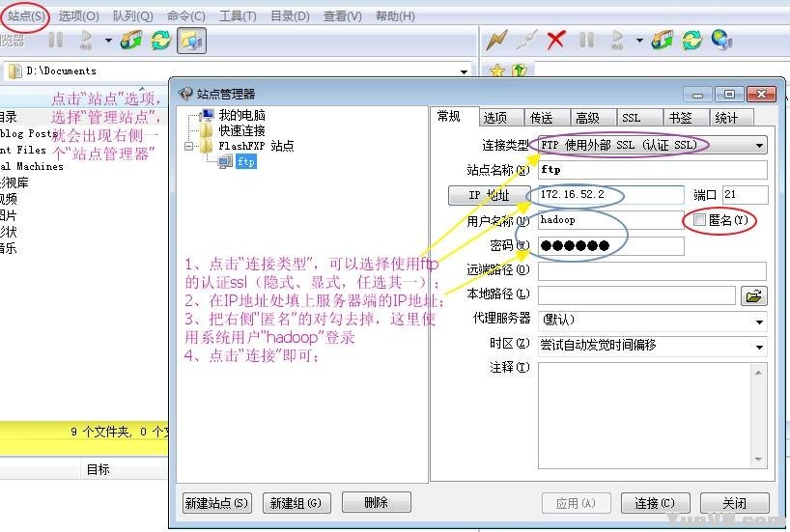The image size is (790, 532).
Task: Click the folder icon beside D:\Documents
Action: [x=15, y=71]
